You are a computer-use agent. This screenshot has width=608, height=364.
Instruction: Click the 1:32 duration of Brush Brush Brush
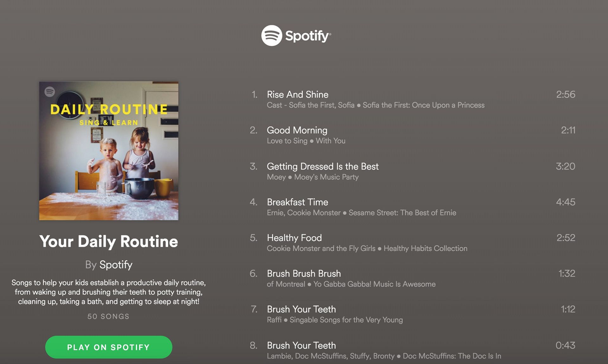pos(567,274)
